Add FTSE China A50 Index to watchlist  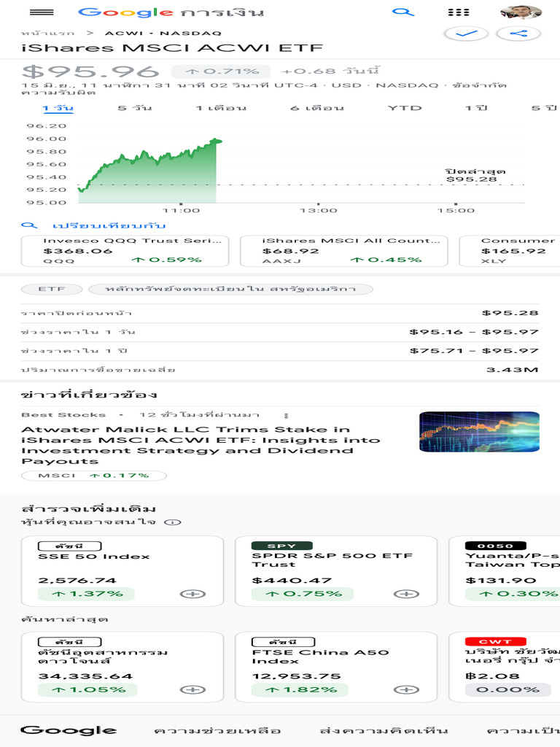pos(407,690)
